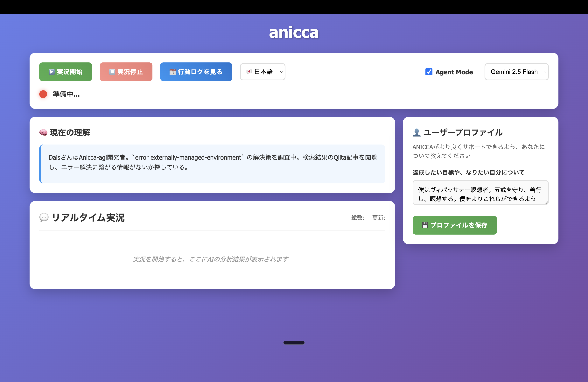Click the blue-bordered current understanding text box

[213, 164]
